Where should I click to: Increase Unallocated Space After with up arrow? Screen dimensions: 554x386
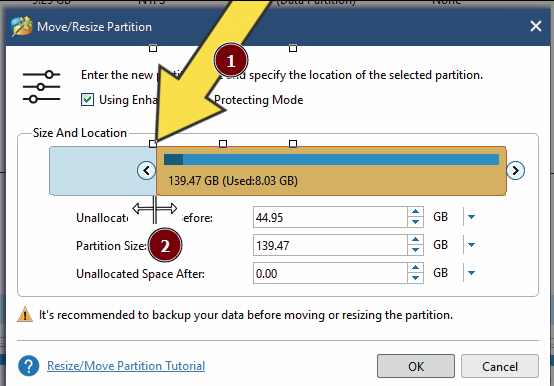click(x=416, y=268)
